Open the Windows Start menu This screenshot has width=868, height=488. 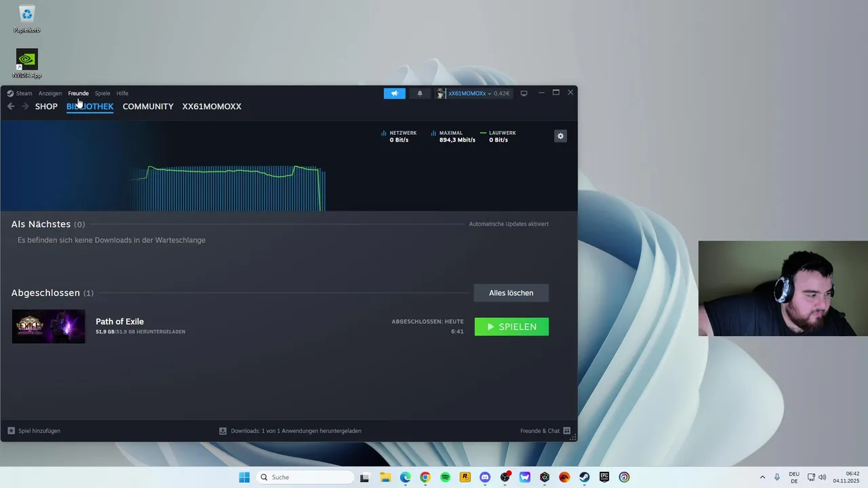[244, 477]
